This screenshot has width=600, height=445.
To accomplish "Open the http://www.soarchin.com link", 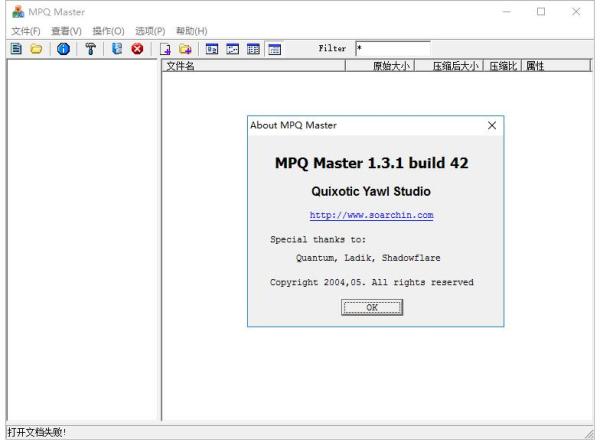I will (x=371, y=215).
